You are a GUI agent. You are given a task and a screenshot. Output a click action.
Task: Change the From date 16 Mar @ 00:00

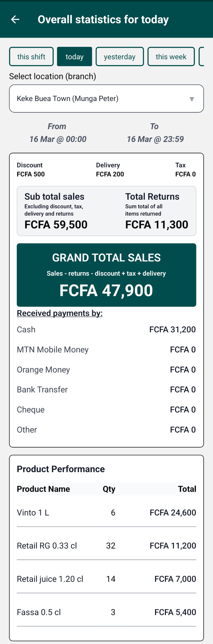click(x=58, y=139)
